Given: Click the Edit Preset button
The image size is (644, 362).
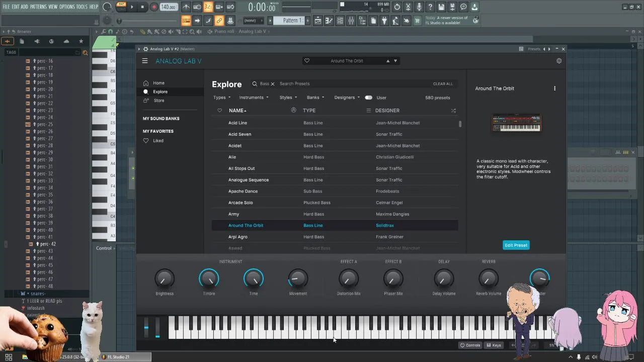Looking at the screenshot, I should [516, 245].
